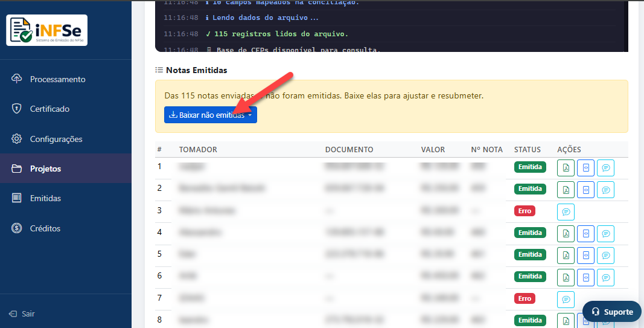Open message for error row 7
The width and height of the screenshot is (644, 328).
click(x=566, y=299)
